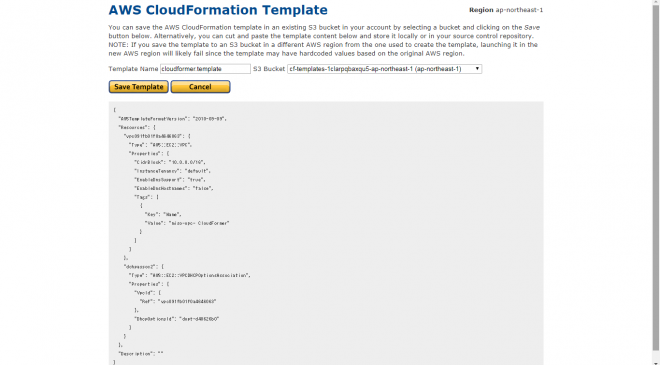Click the InstanceTenancy default line
Image resolution: width=660 pixels, height=365 pixels.
(x=172, y=171)
